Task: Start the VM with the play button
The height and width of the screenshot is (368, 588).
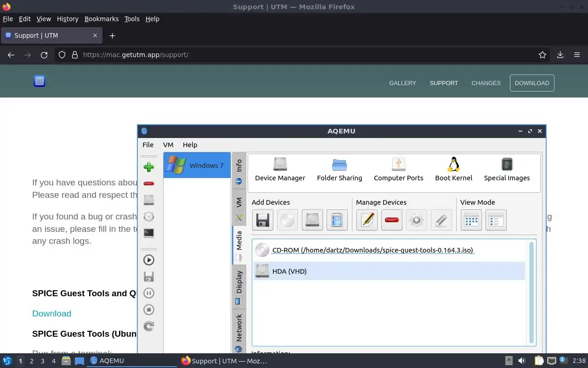Action: pyautogui.click(x=148, y=260)
